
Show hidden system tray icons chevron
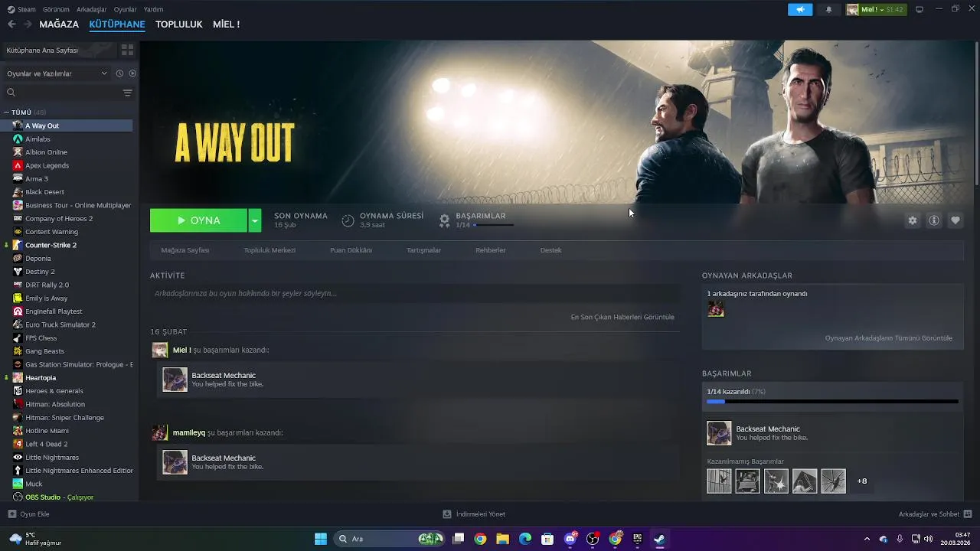[867, 539]
